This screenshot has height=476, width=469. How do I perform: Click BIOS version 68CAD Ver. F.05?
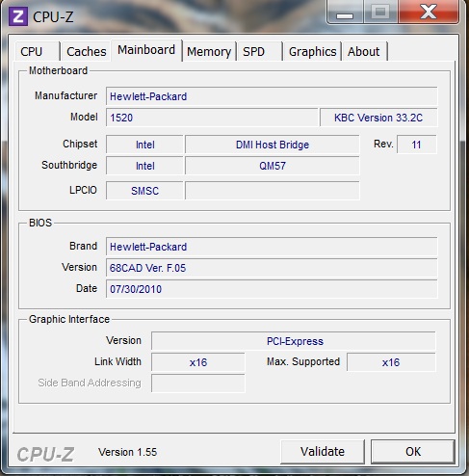(x=272, y=268)
